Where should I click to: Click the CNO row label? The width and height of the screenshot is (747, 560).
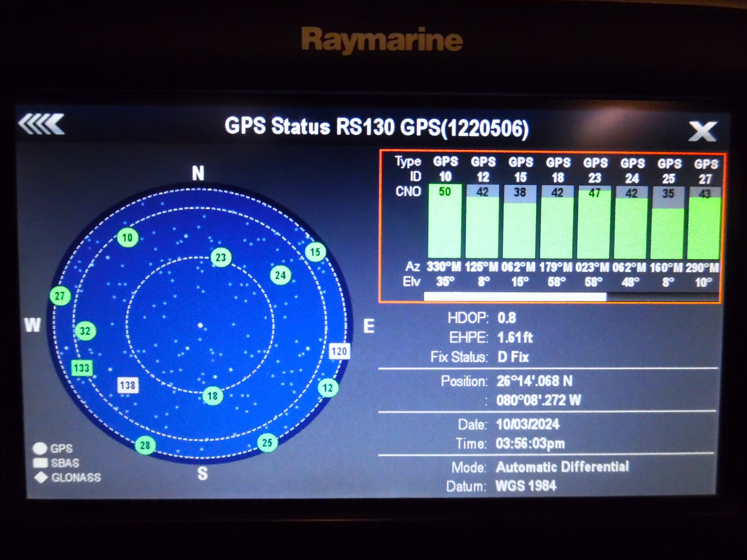click(408, 192)
